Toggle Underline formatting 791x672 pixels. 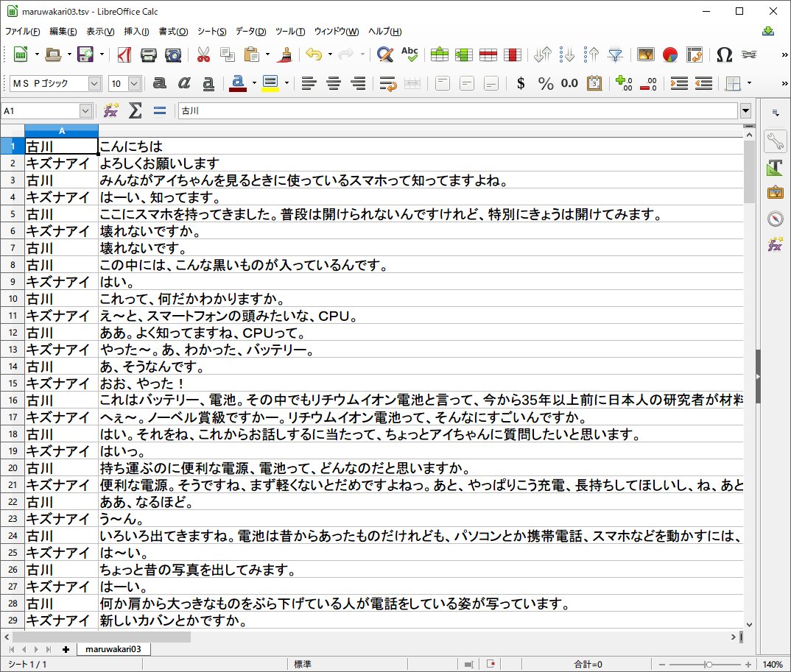(208, 83)
